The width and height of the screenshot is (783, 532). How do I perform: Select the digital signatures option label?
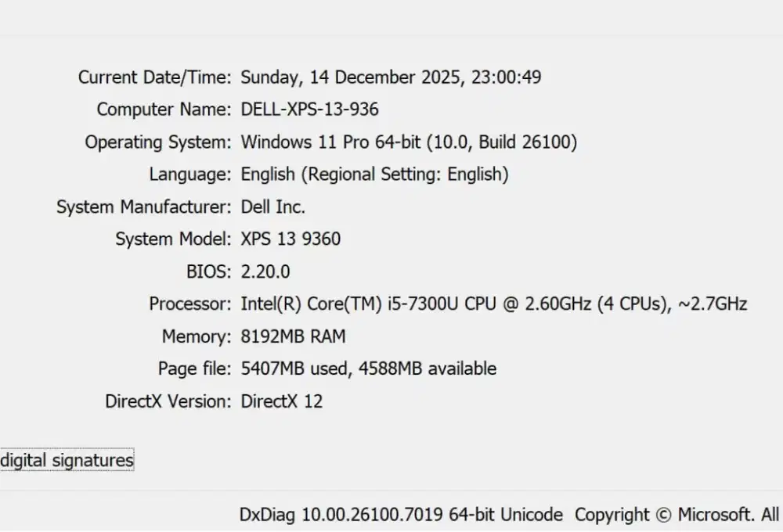point(67,460)
